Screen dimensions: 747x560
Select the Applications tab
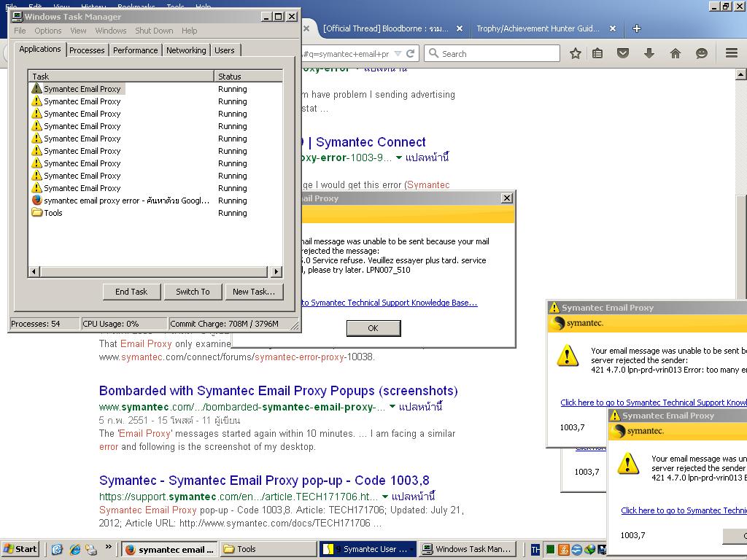point(40,49)
